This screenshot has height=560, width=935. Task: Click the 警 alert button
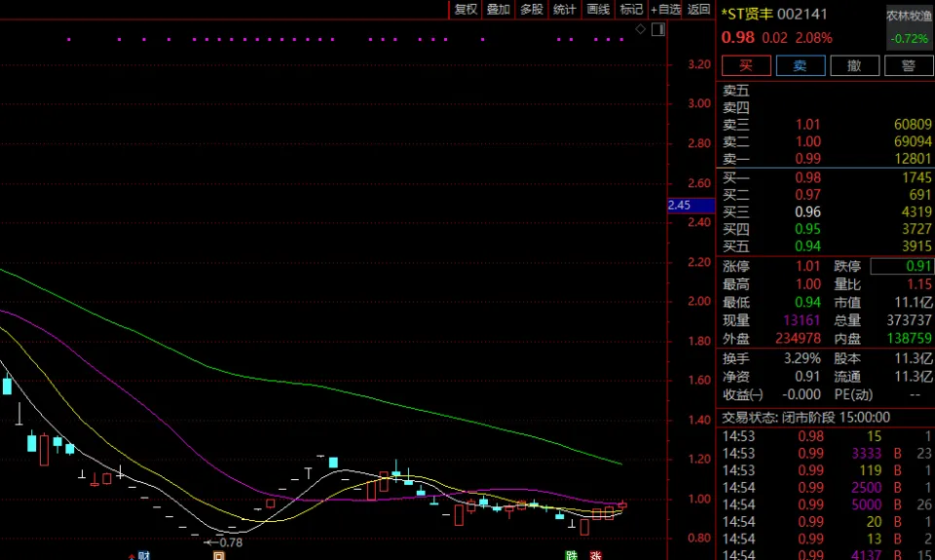point(908,65)
